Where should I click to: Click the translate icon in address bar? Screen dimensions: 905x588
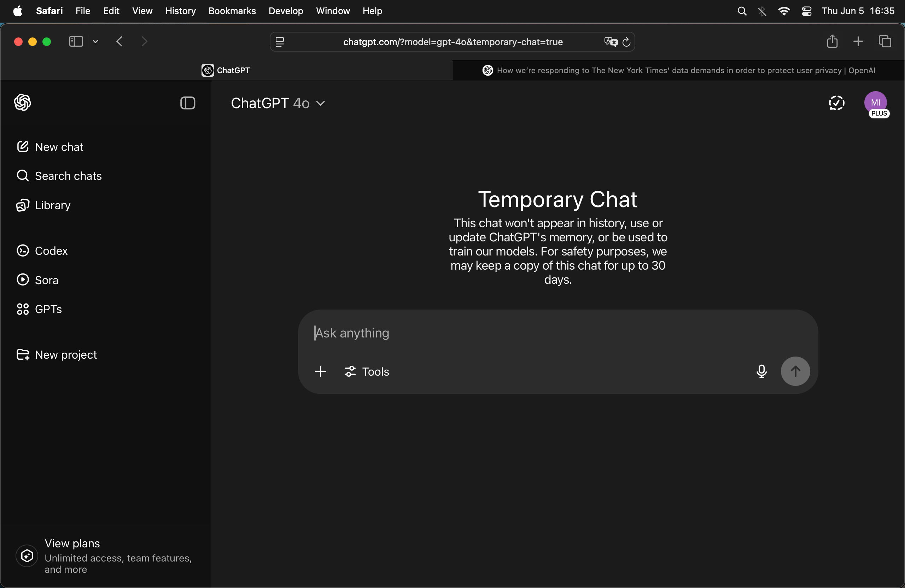click(611, 42)
